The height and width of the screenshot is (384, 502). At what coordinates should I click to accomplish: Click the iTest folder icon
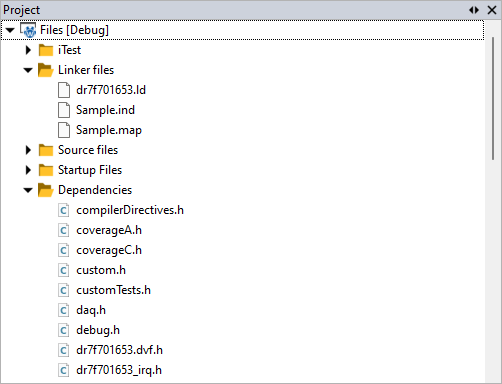click(46, 50)
